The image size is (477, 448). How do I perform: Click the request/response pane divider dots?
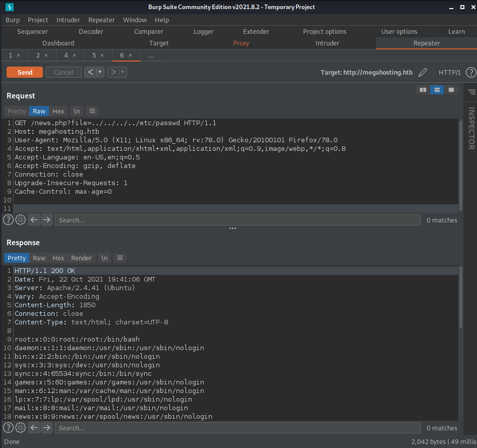pos(233,228)
